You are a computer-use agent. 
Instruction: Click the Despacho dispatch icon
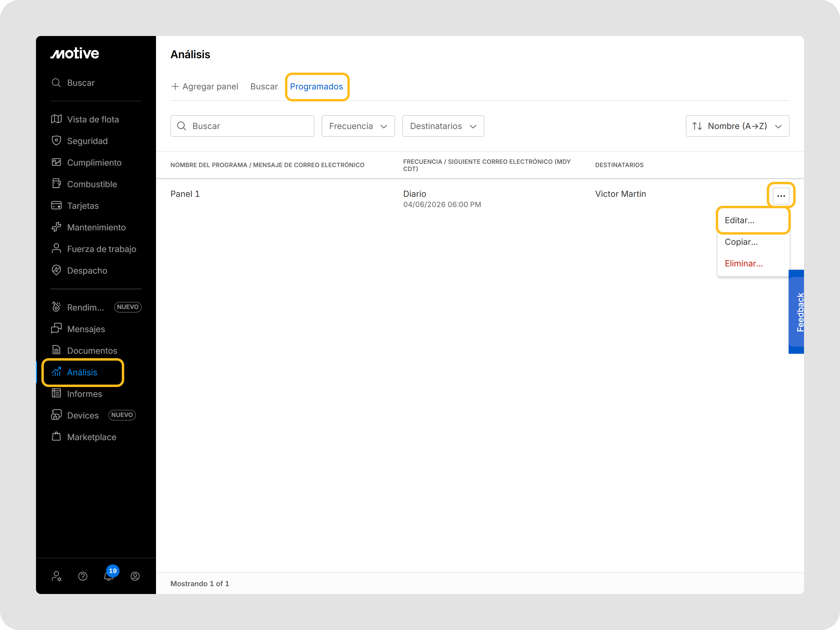tap(56, 270)
